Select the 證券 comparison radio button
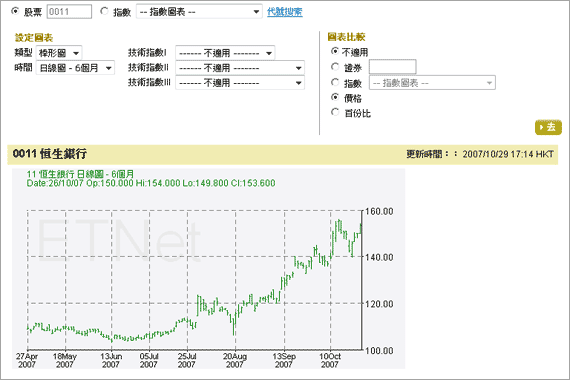This screenshot has height=380, width=570. point(335,67)
